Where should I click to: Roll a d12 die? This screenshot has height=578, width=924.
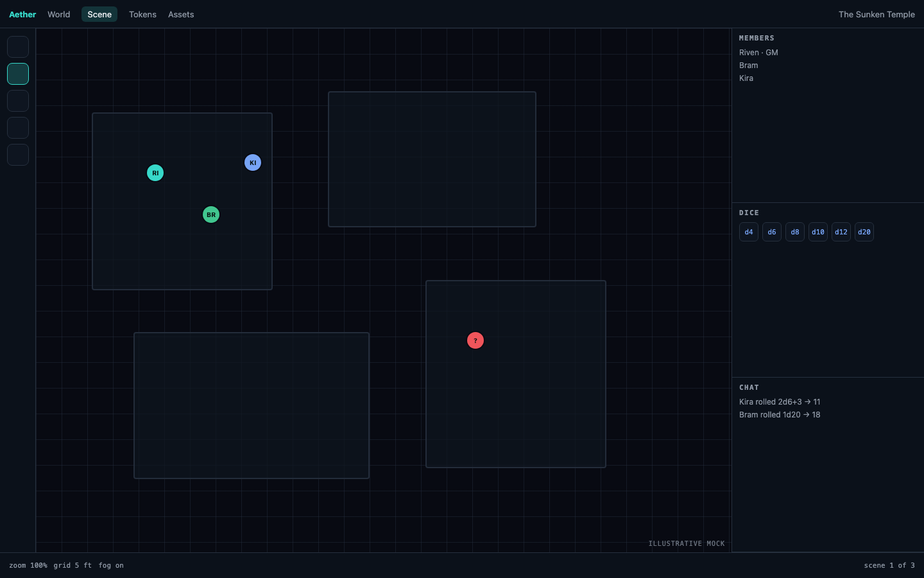click(x=841, y=232)
